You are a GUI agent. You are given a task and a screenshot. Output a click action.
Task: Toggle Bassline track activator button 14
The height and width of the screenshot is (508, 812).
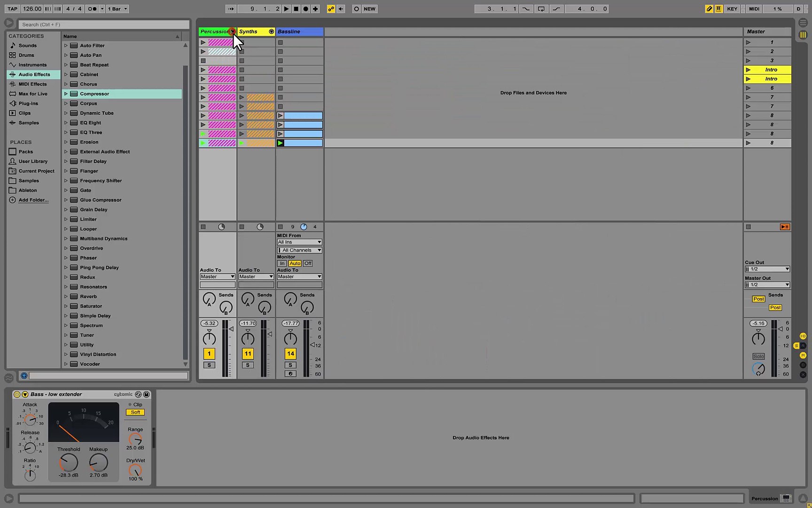click(x=290, y=354)
